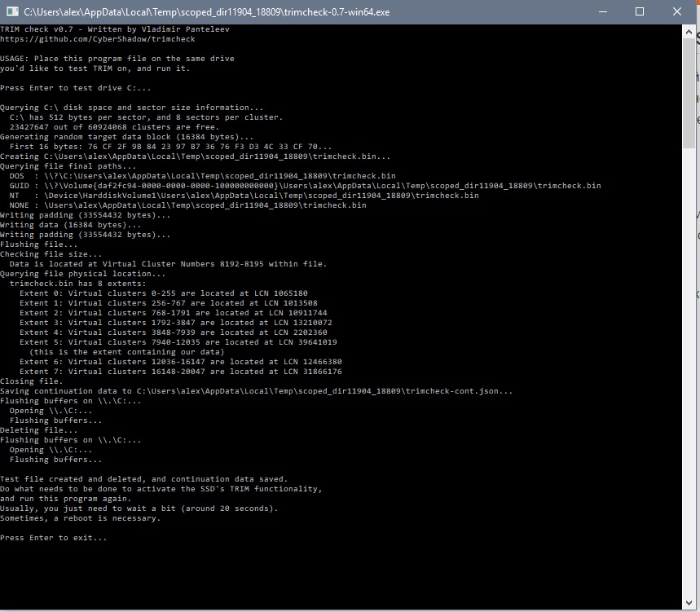
Task: Click 'trimcheck.bin has 8 extents:' line
Action: (x=77, y=284)
